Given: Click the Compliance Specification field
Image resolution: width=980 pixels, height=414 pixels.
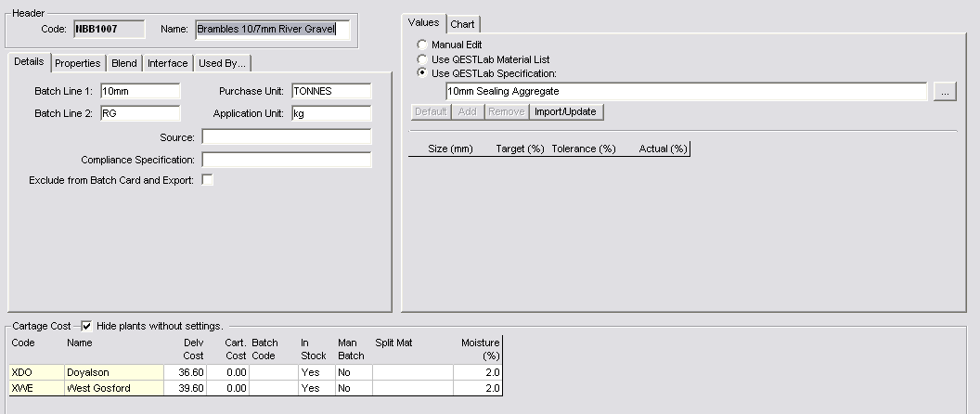Looking at the screenshot, I should click(286, 160).
